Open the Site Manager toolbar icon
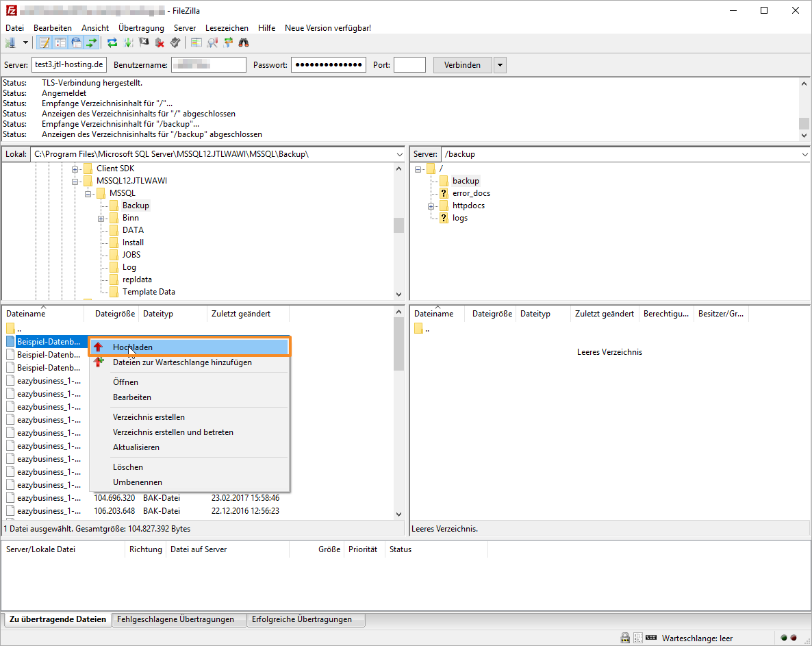Screen dimensions: 812x646 pyautogui.click(x=10, y=43)
